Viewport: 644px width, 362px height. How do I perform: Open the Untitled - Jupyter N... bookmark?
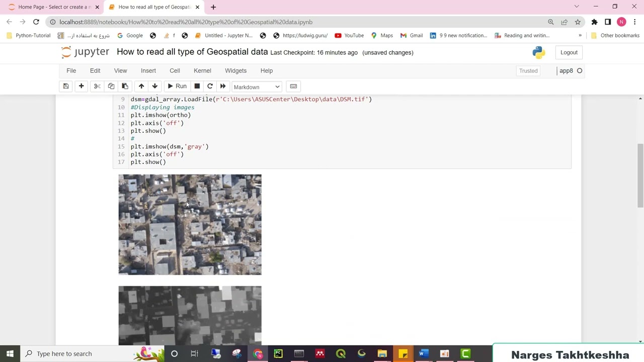point(223,36)
